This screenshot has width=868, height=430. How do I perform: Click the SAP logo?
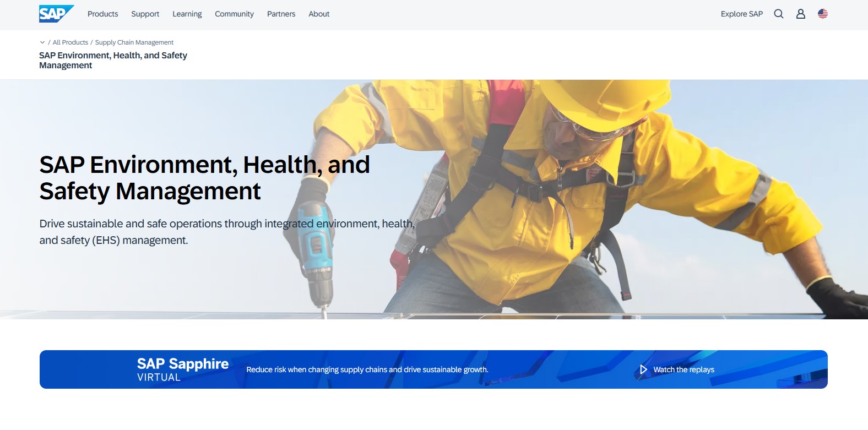(x=56, y=14)
